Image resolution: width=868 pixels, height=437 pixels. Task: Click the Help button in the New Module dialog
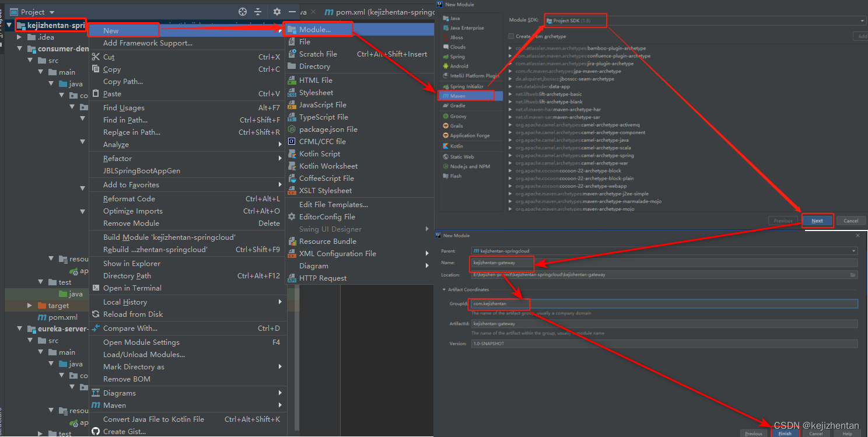847,433
